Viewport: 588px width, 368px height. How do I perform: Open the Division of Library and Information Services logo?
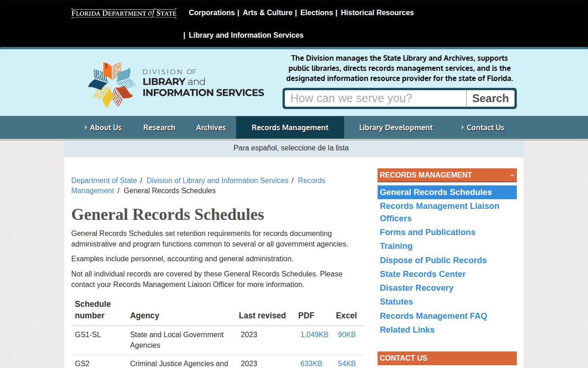[176, 85]
